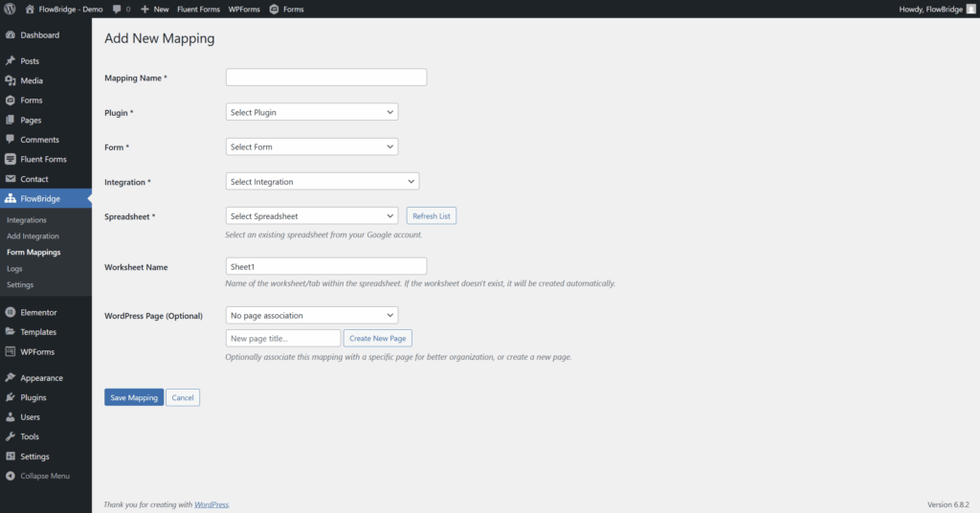Click the user avatar beside Howdy, FlowBridge
The width and height of the screenshot is (980, 513).
(x=970, y=9)
